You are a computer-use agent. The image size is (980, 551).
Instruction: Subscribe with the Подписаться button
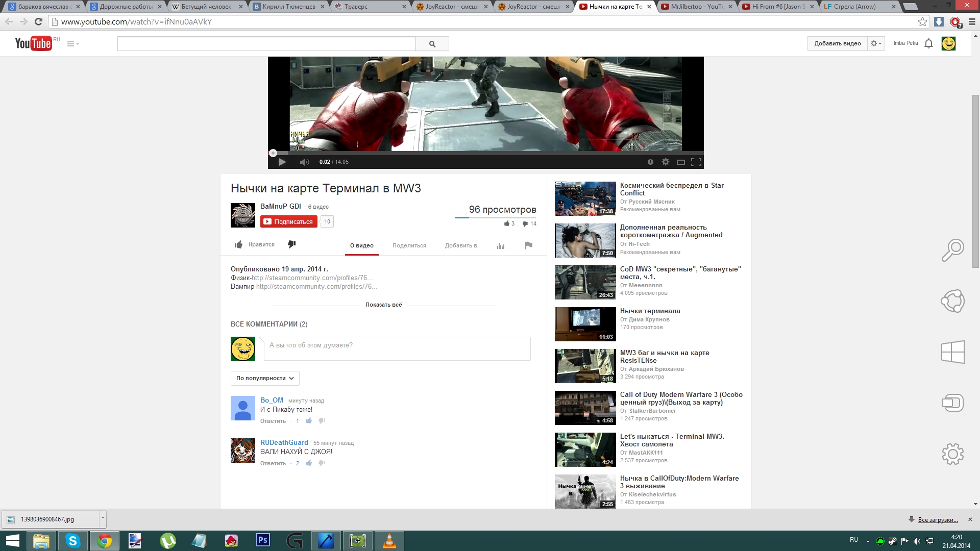(289, 221)
